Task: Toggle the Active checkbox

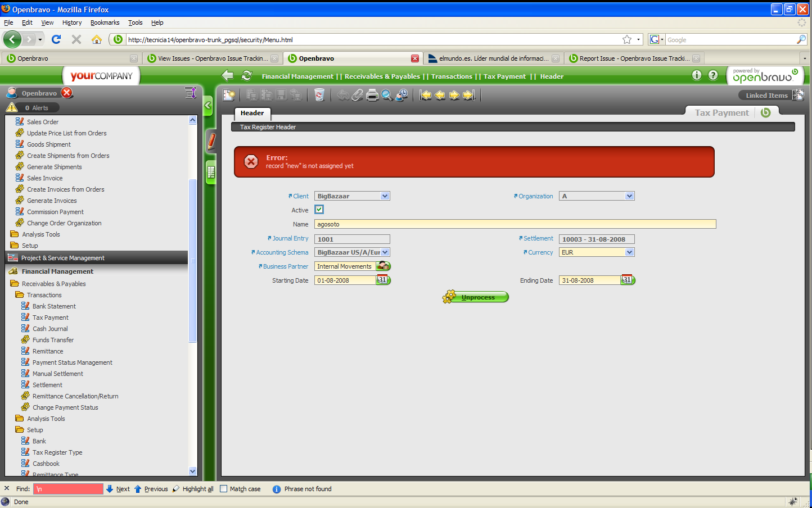Action: tap(319, 210)
